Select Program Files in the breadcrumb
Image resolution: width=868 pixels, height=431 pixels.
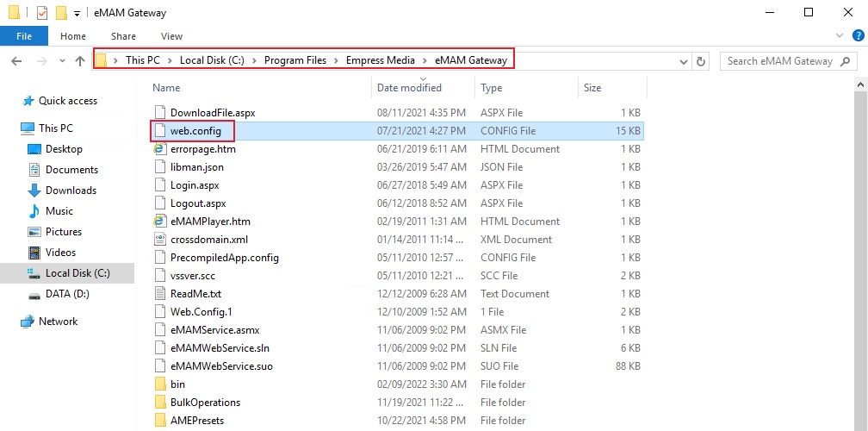[295, 60]
